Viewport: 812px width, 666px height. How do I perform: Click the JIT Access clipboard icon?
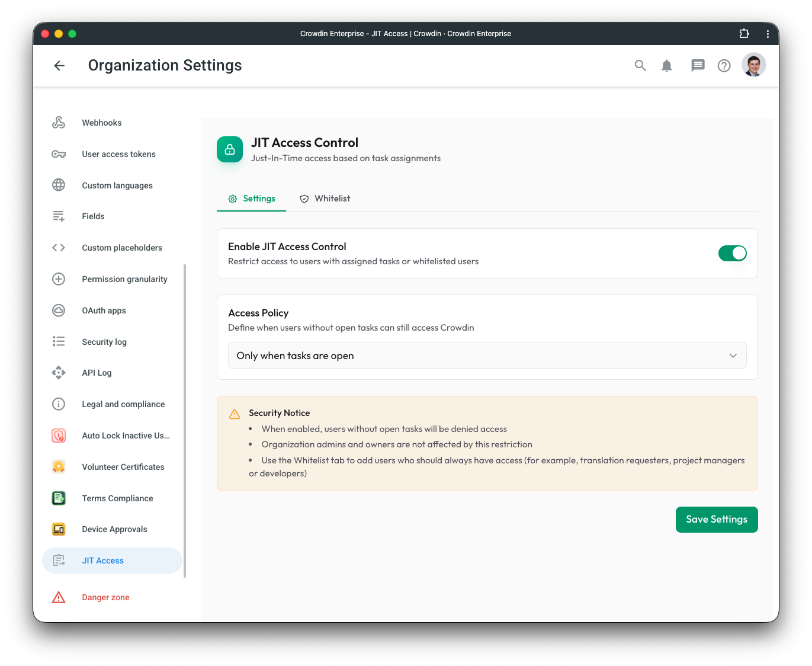click(x=59, y=561)
